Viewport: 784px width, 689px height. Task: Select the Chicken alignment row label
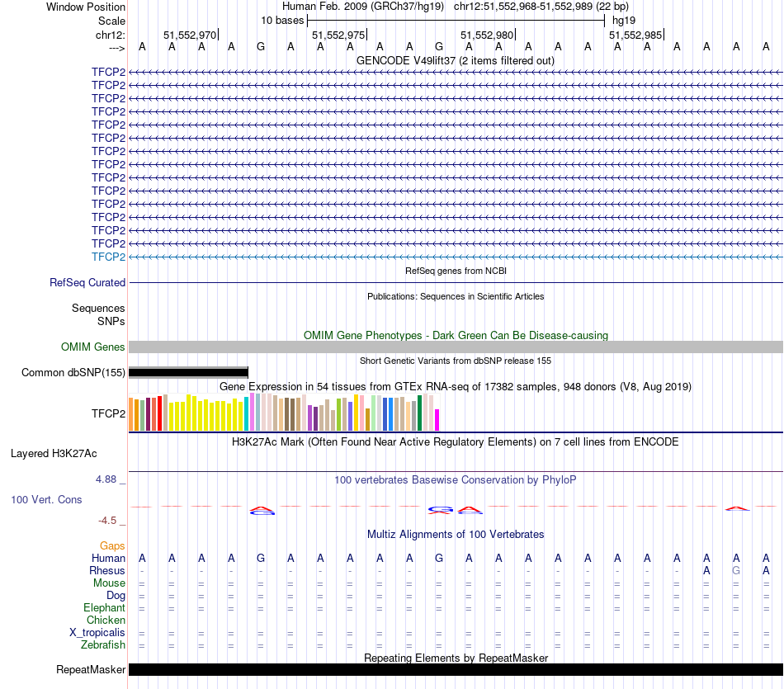point(106,620)
